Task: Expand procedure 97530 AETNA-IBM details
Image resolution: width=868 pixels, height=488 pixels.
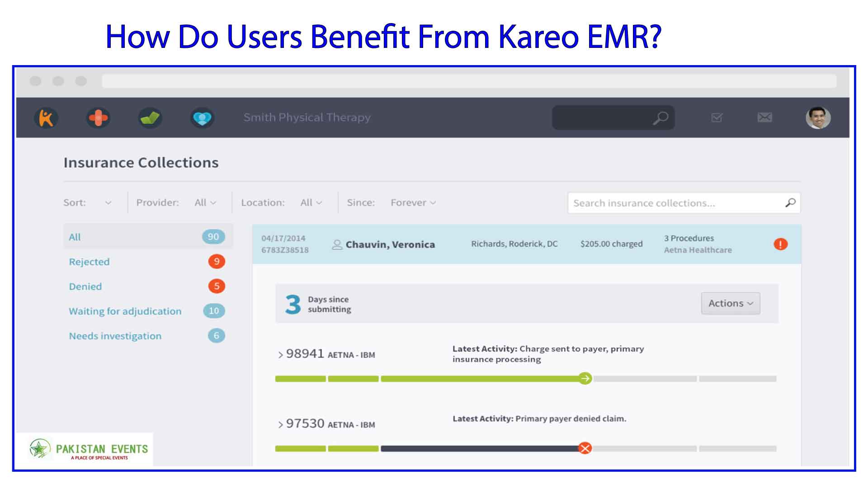Action: 279,424
